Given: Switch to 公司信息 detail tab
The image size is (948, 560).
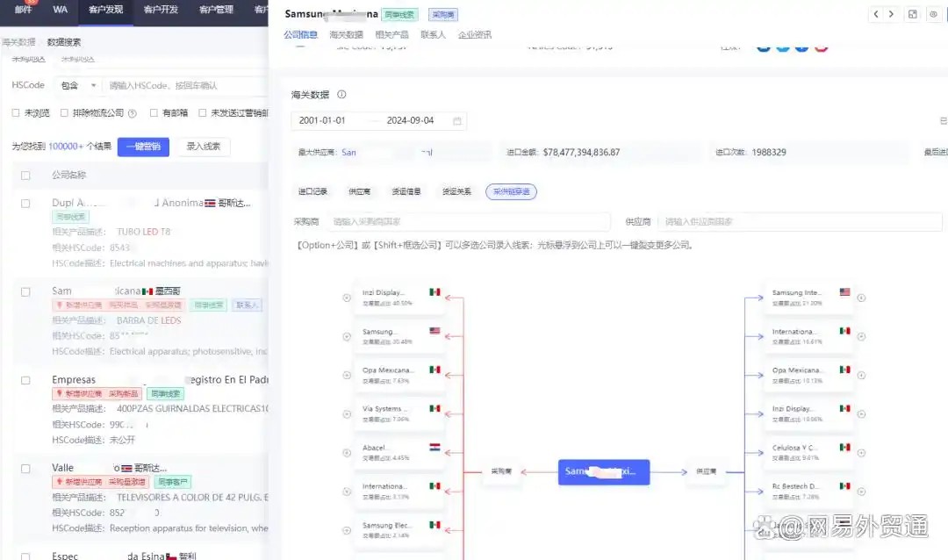Looking at the screenshot, I should (300, 34).
